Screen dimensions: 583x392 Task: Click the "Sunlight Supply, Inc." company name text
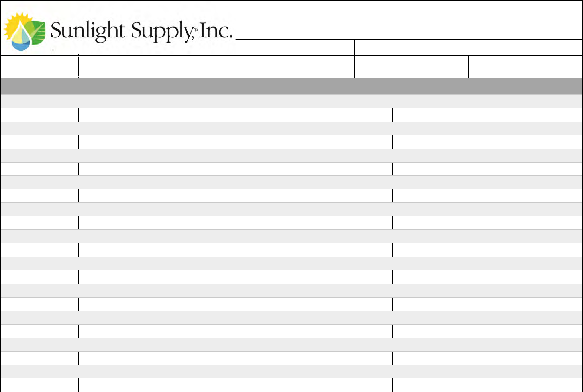[141, 31]
